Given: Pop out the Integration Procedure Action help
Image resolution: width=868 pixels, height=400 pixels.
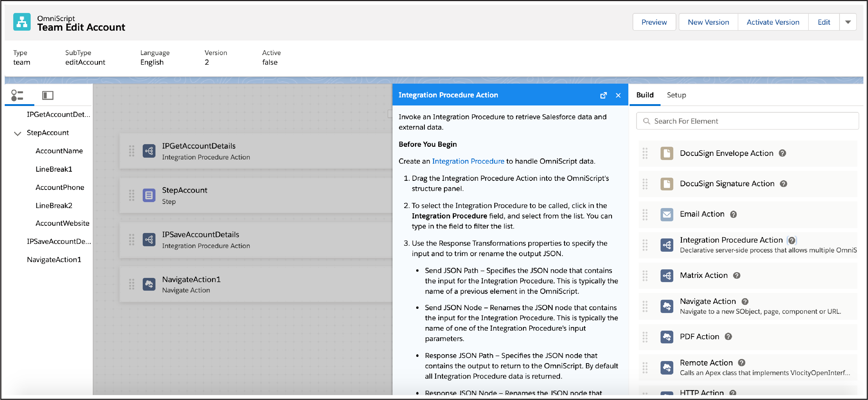Looking at the screenshot, I should coord(603,95).
